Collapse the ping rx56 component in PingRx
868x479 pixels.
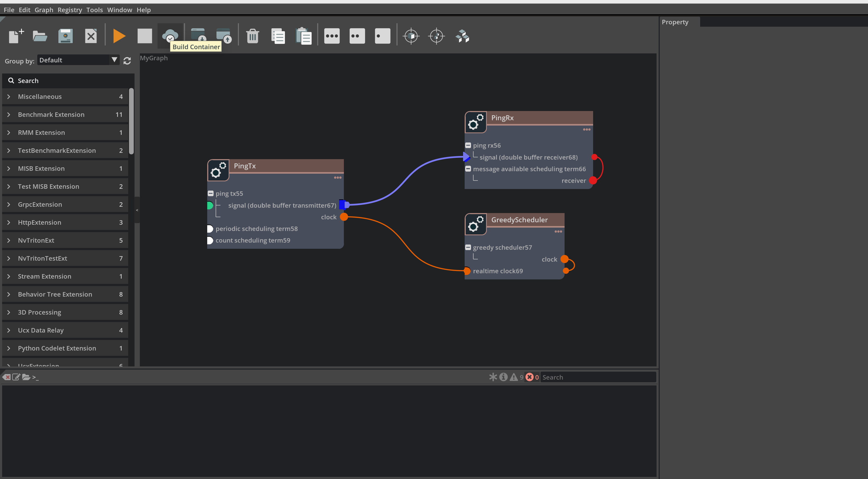[468, 145]
